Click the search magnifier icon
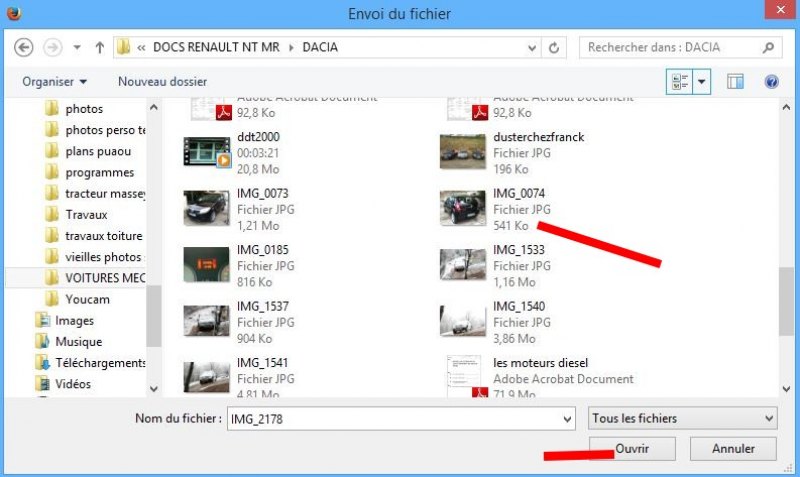 point(768,48)
